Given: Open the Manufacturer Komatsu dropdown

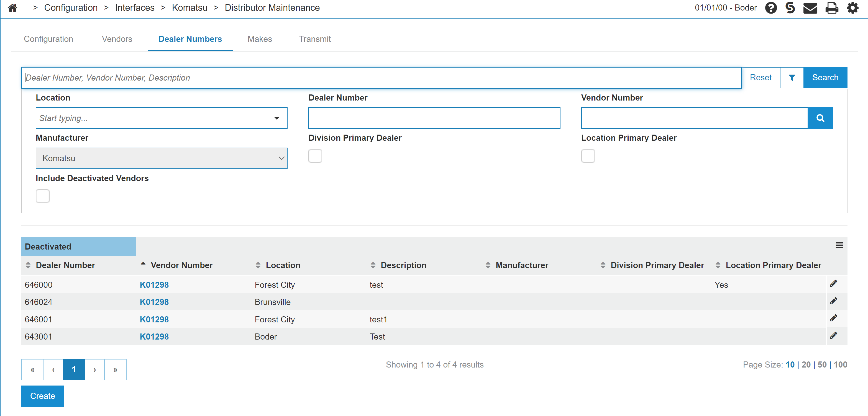Looking at the screenshot, I should 162,158.
